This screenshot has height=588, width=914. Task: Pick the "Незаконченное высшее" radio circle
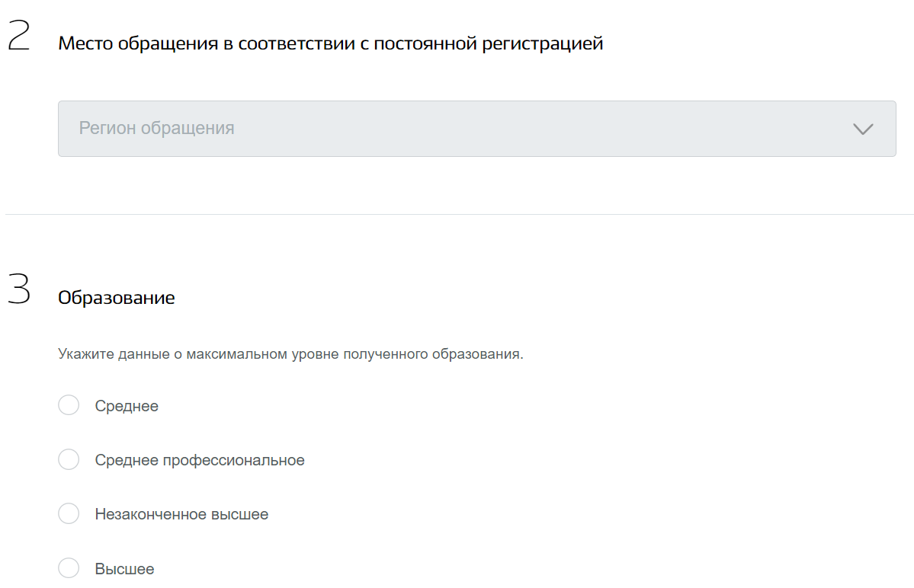69,514
